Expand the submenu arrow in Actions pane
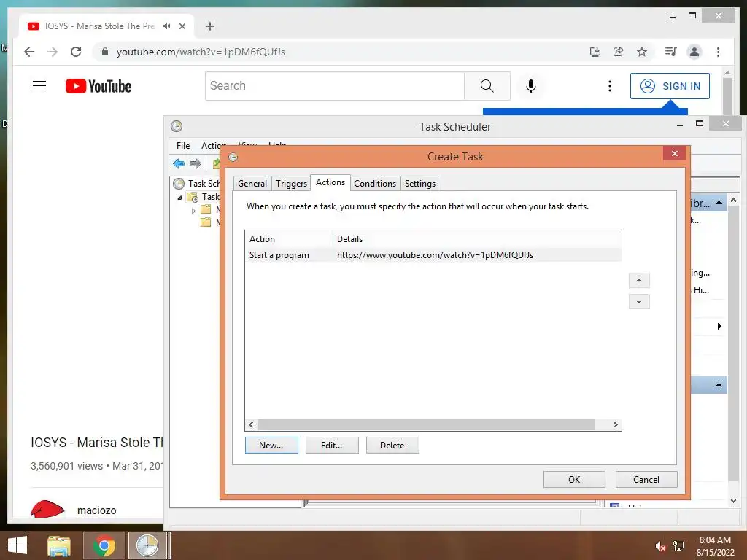Screen dimensions: 747x560 719,326
